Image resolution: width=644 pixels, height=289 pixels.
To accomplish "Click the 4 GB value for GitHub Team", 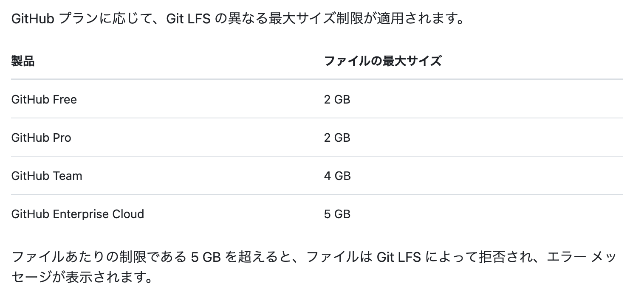I will 337,176.
